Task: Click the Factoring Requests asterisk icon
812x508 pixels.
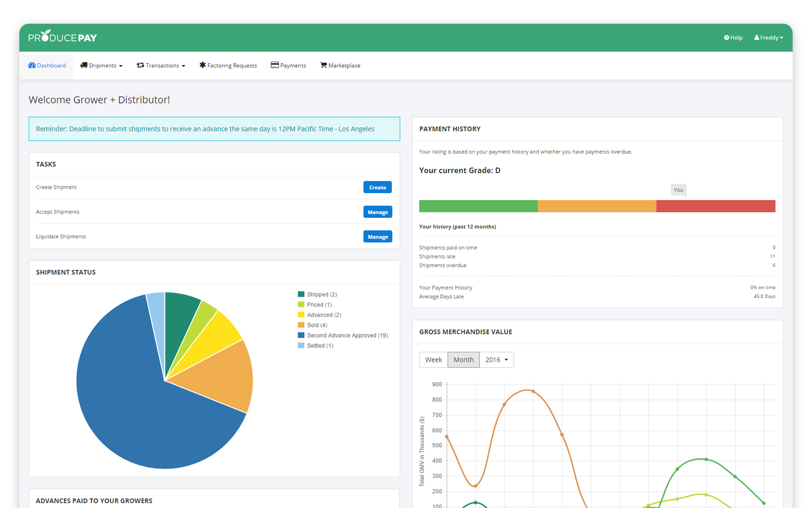Action: click(203, 65)
